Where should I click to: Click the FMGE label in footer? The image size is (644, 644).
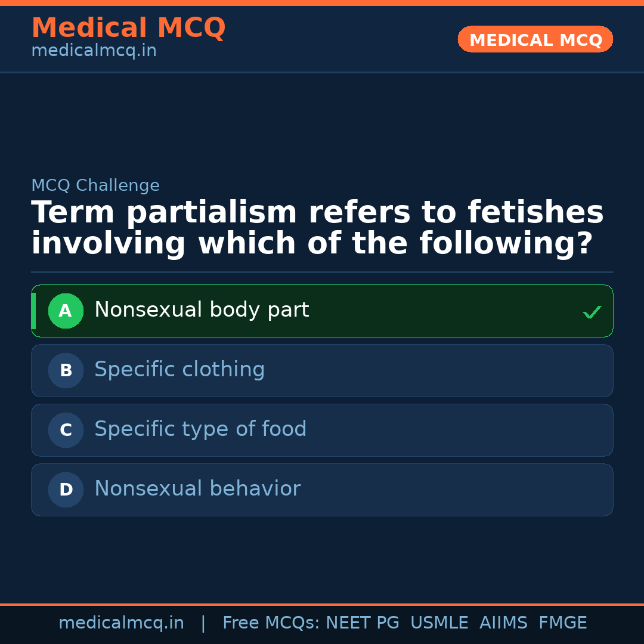(x=562, y=623)
